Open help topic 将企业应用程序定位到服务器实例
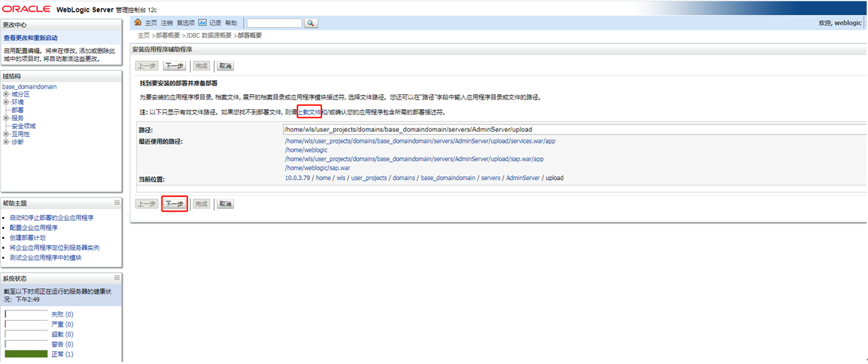 (54, 247)
